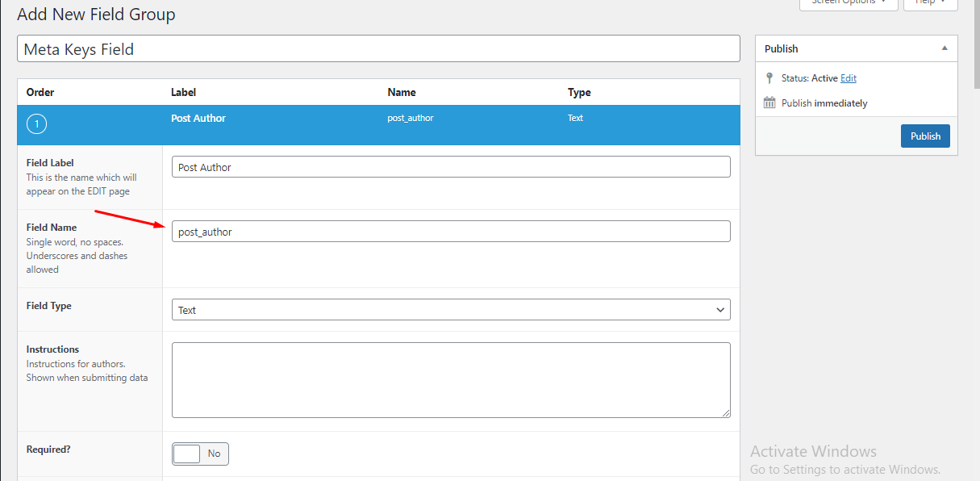Click the Text type in blue field row
The height and width of the screenshot is (481, 980).
click(575, 118)
